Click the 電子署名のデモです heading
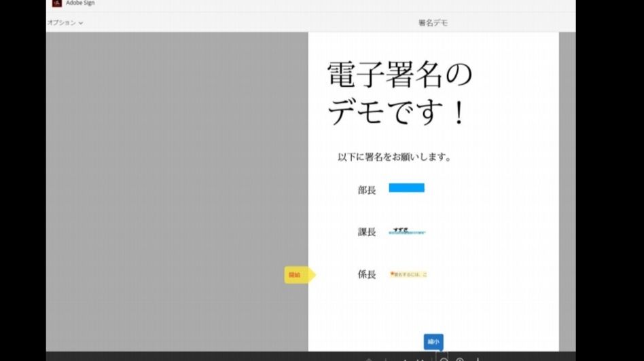 click(399, 93)
